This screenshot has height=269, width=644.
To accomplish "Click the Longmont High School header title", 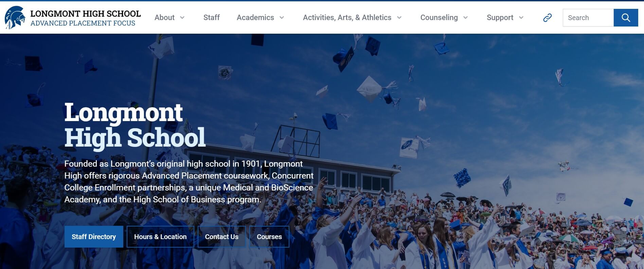I will 86,14.
